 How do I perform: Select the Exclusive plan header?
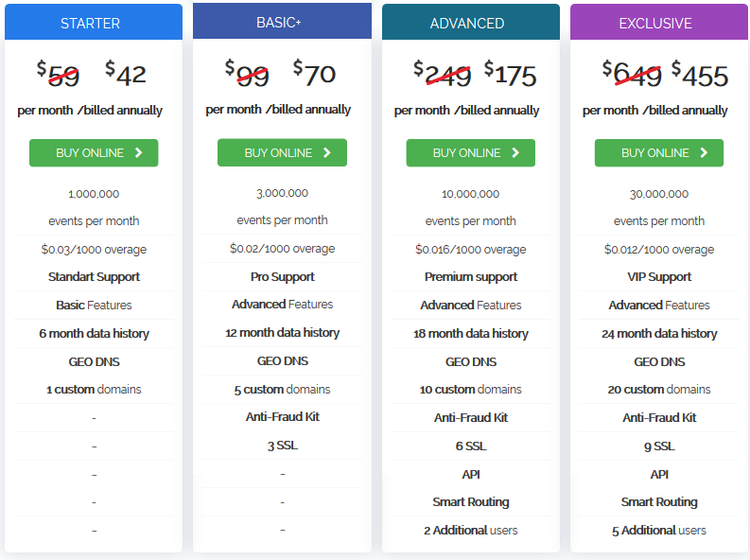click(659, 23)
